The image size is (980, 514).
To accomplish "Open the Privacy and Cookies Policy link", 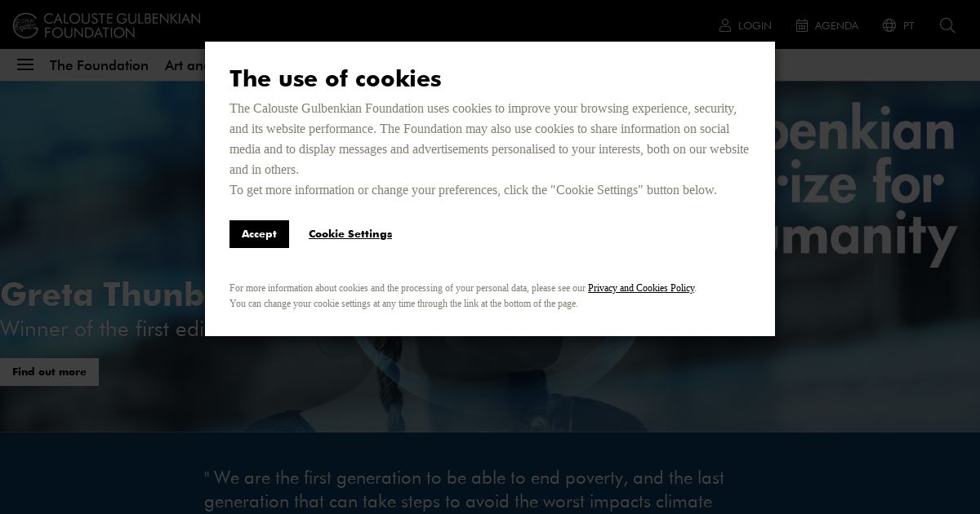I will point(641,288).
